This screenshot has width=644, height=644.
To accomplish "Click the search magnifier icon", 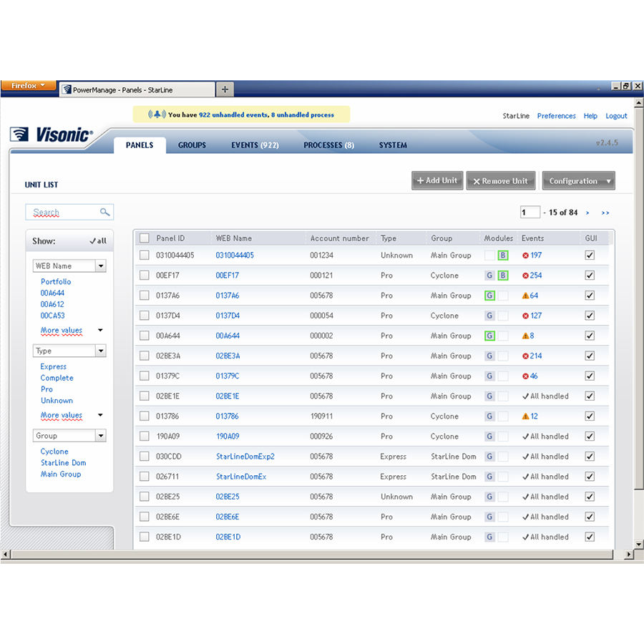I will point(104,212).
